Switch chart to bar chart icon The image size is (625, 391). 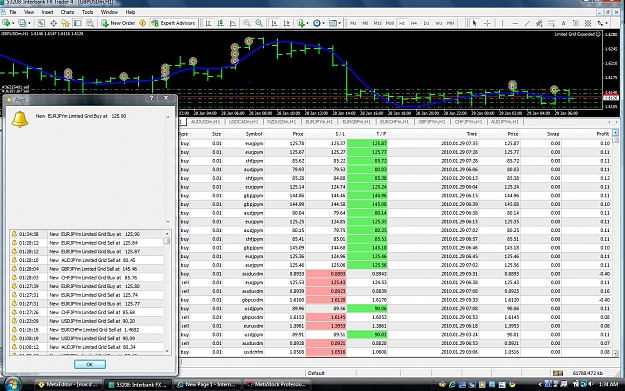pyautogui.click(x=208, y=23)
